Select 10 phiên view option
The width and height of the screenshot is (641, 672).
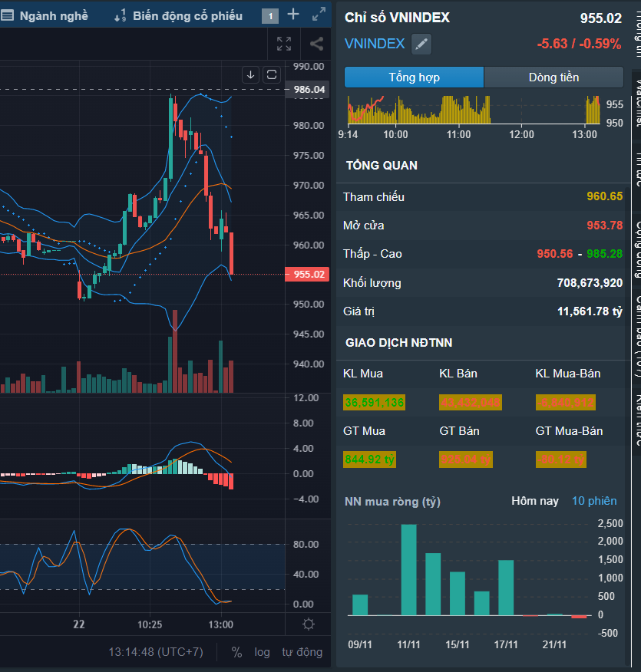[x=594, y=501]
